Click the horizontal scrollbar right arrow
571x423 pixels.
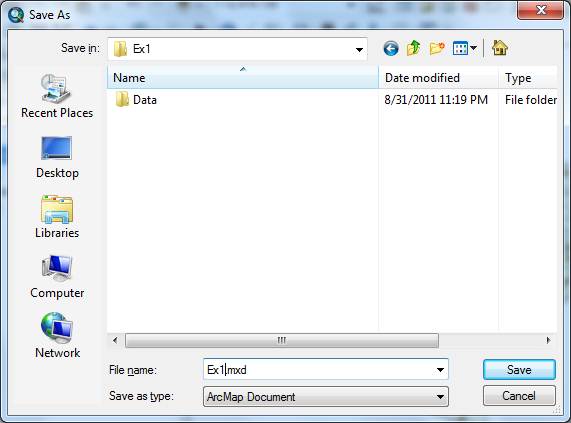coord(548,340)
